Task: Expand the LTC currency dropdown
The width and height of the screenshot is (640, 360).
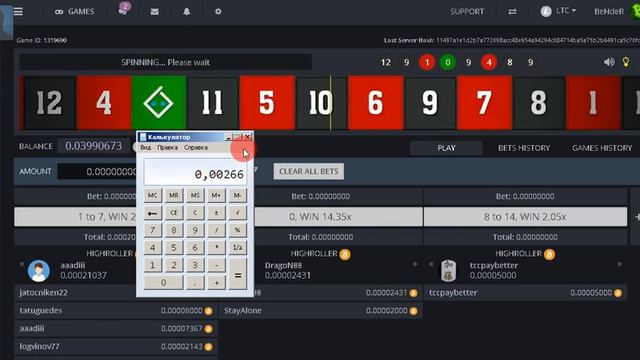Action: point(558,11)
